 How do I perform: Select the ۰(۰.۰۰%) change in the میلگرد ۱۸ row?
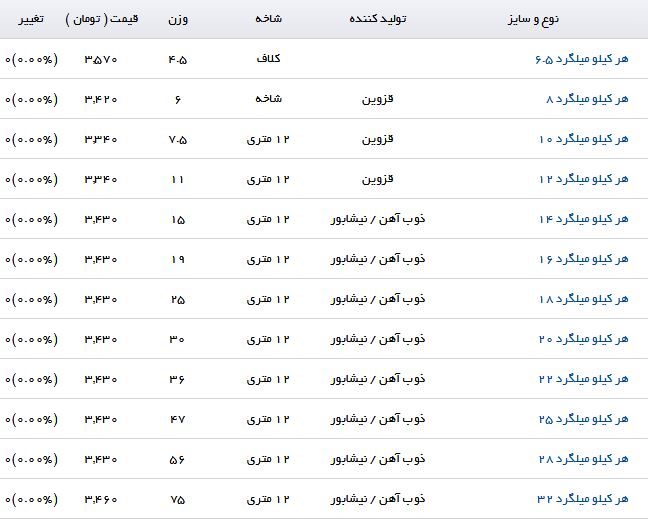coord(31,300)
